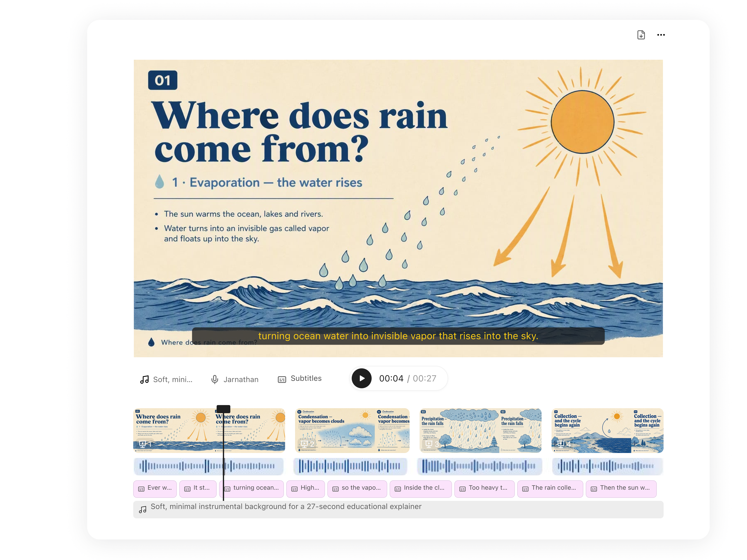Open the Soft, mini... music selector
The image size is (747, 560).
[x=166, y=379]
